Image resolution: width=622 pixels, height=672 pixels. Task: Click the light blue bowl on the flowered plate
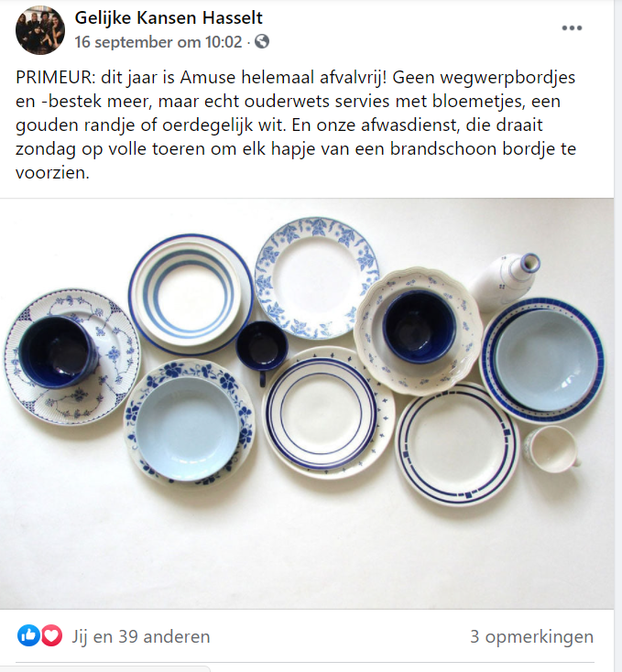click(187, 429)
